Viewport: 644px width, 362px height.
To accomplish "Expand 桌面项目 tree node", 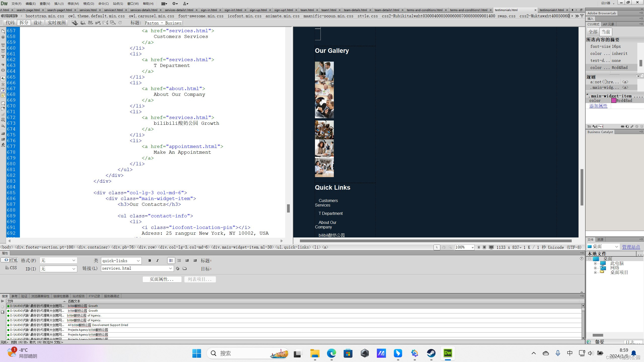I will (595, 272).
